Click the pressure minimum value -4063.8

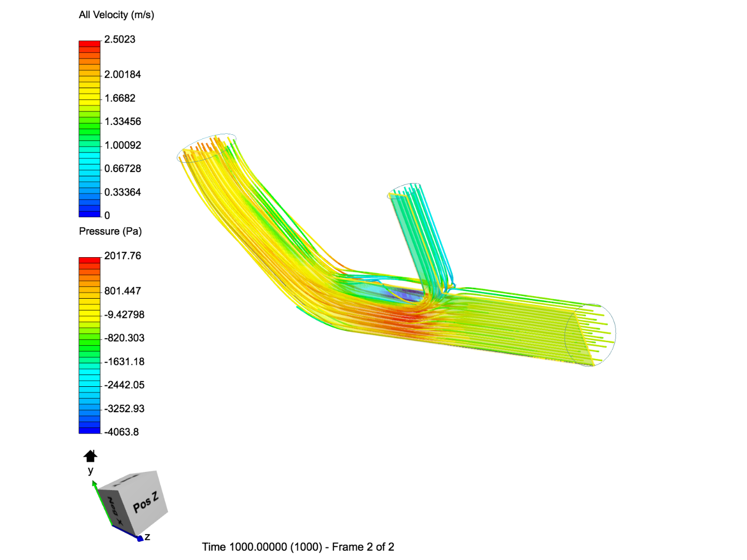pyautogui.click(x=121, y=432)
